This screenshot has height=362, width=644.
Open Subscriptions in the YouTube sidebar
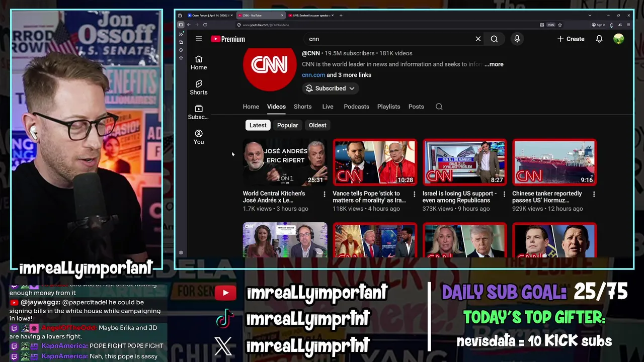click(199, 112)
